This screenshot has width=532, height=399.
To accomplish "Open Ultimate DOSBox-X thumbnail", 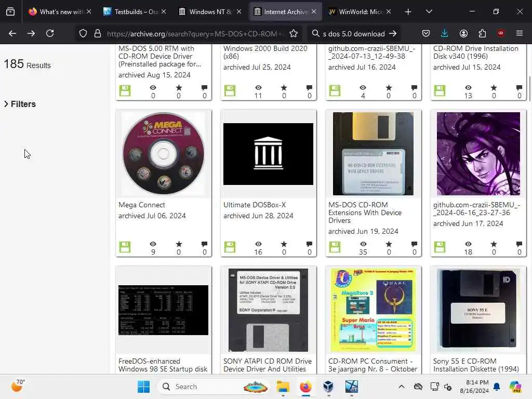I will (x=268, y=154).
